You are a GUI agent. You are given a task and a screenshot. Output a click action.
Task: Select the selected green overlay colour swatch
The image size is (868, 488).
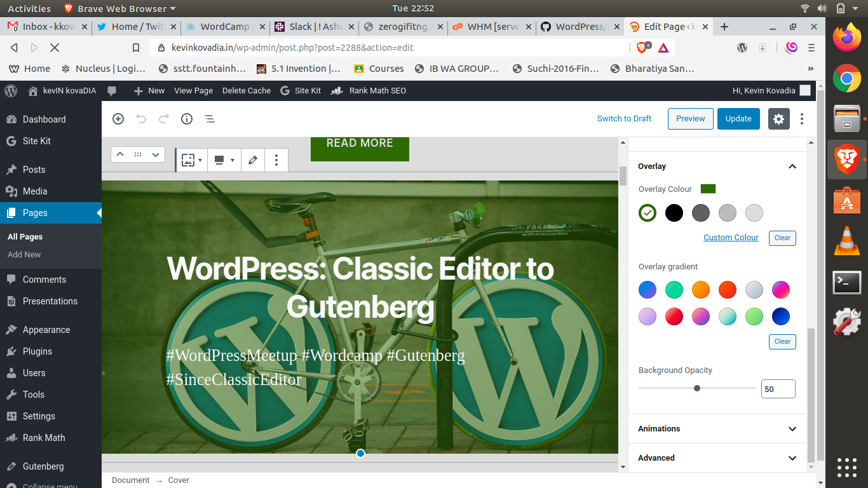click(x=648, y=213)
